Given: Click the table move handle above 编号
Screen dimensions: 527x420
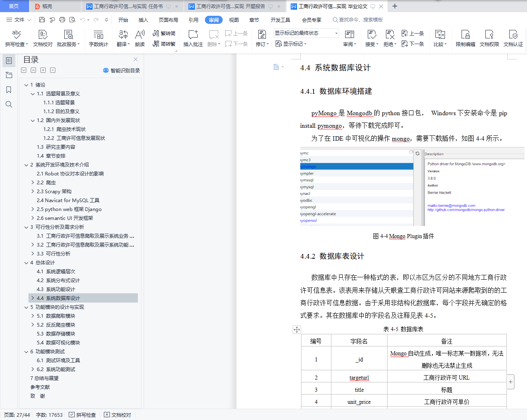Looking at the screenshot, I should tap(297, 329).
